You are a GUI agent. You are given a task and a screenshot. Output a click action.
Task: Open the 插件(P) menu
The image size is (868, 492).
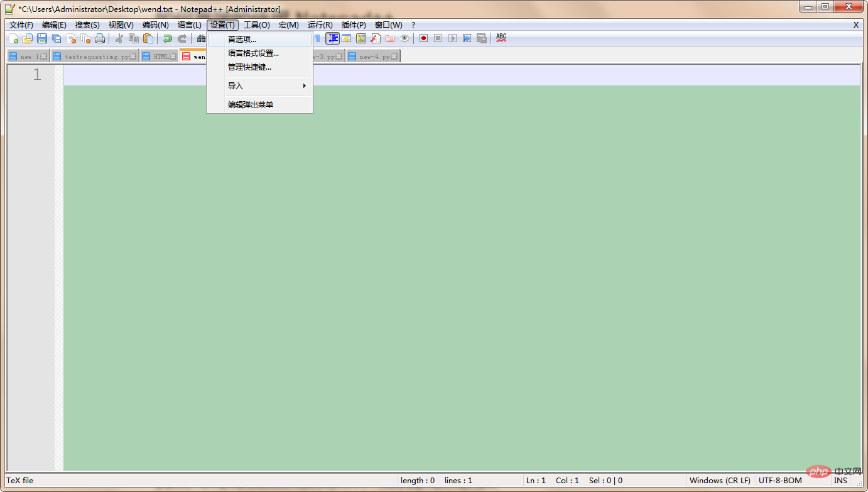click(x=354, y=25)
